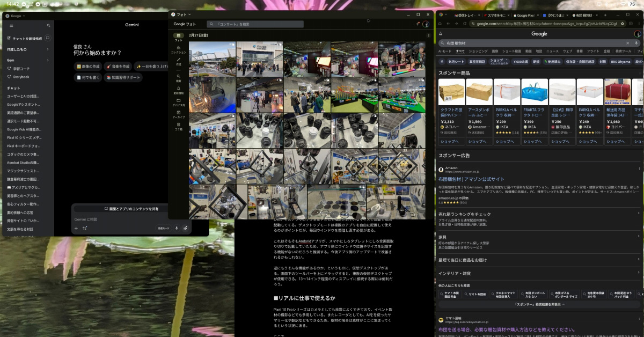Click the 画像の作成 suggestion button
This screenshot has height=337, width=644.
(x=88, y=67)
